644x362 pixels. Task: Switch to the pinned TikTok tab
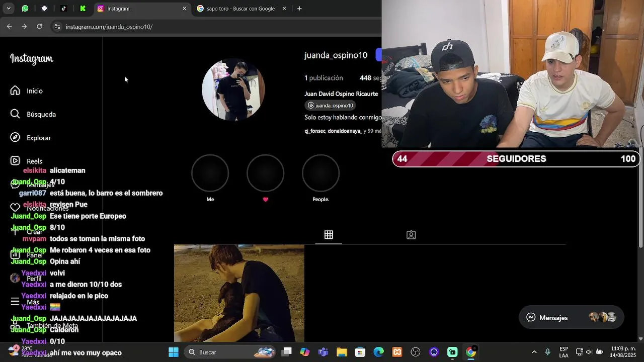click(63, 9)
